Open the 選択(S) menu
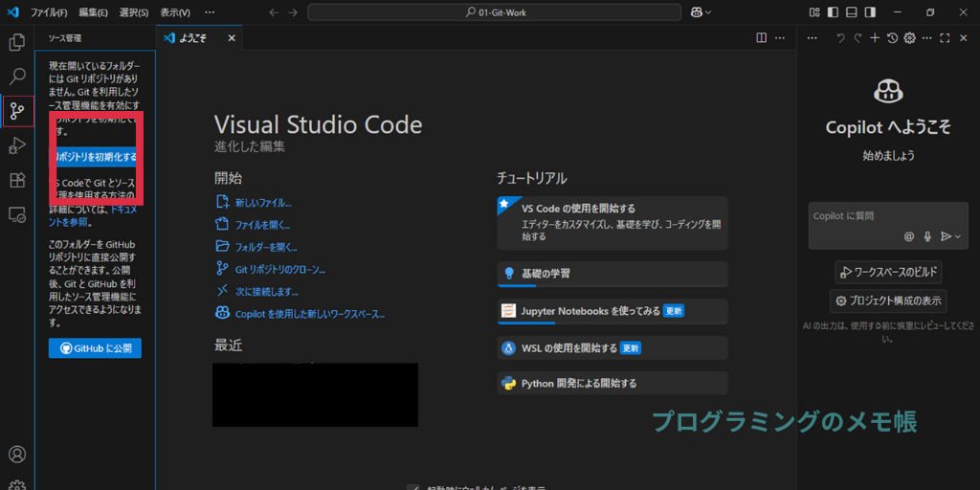This screenshot has height=490, width=980. [x=134, y=12]
